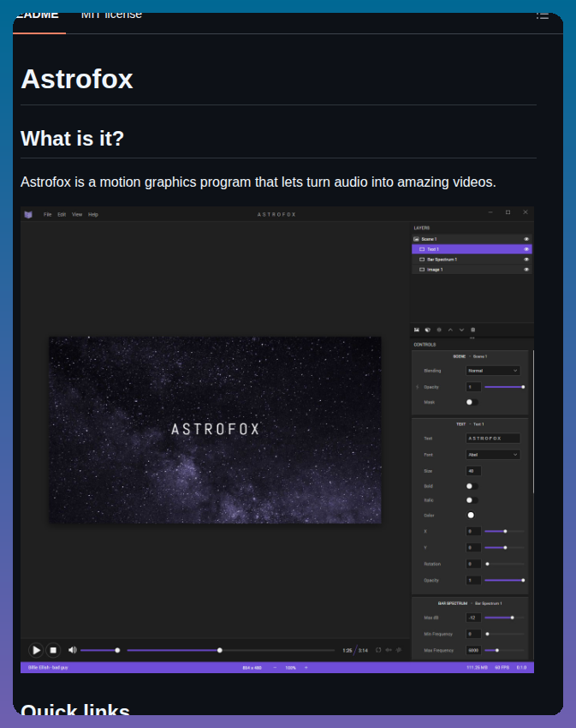The width and height of the screenshot is (576, 728).
Task: Click the display icon beside Image 1
Action: 422,270
